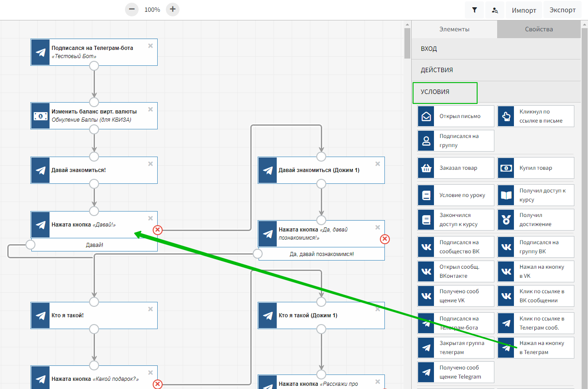The width and height of the screenshot is (588, 389).
Task: Click the user search icon
Action: coord(495,10)
